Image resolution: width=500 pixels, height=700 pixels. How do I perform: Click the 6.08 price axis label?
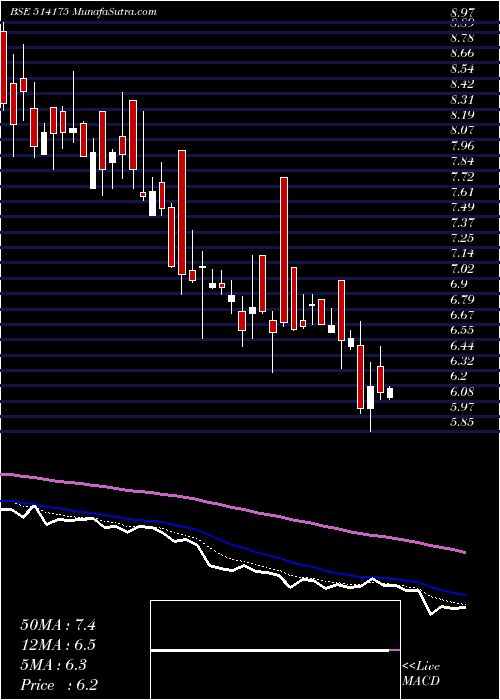(x=463, y=392)
